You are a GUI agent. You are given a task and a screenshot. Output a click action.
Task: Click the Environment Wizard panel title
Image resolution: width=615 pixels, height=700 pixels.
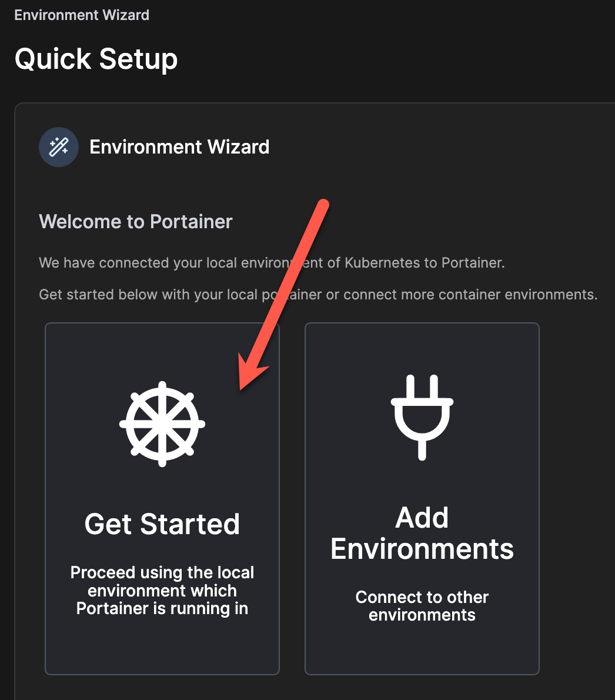[x=179, y=146]
